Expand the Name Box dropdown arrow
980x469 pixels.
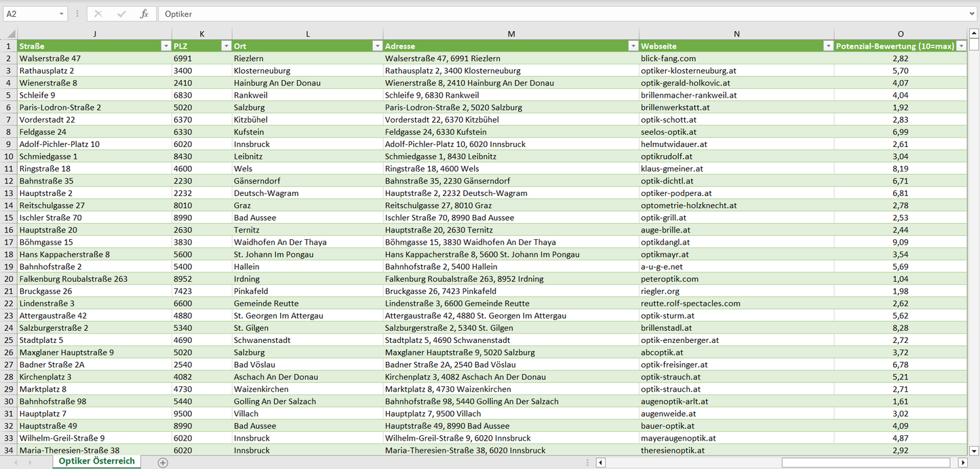pyautogui.click(x=61, y=14)
